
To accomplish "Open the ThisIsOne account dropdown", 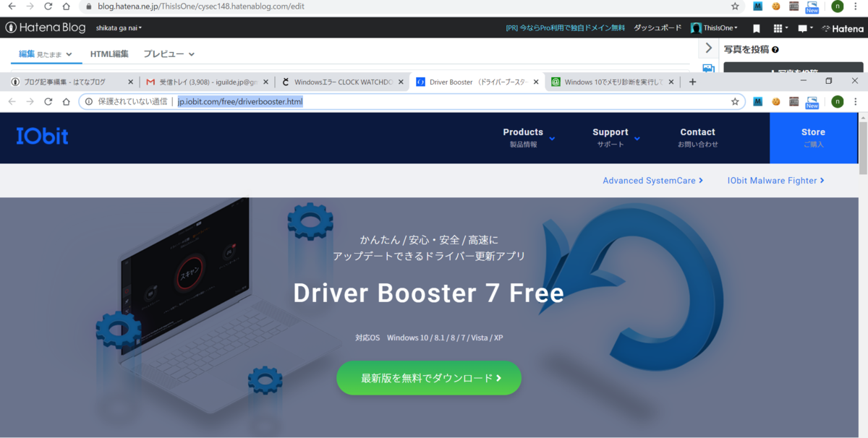I will [x=715, y=28].
